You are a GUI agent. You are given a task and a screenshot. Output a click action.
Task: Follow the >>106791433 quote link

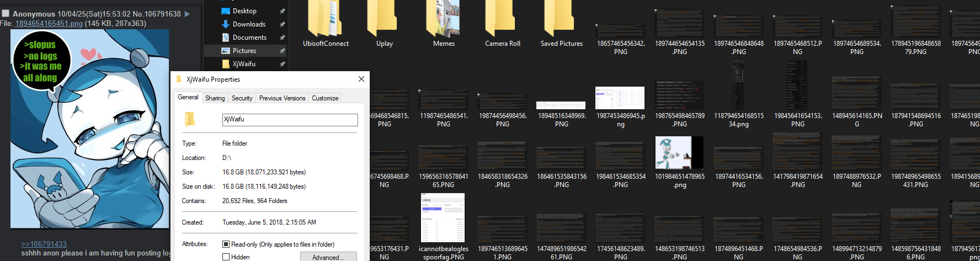[44, 244]
